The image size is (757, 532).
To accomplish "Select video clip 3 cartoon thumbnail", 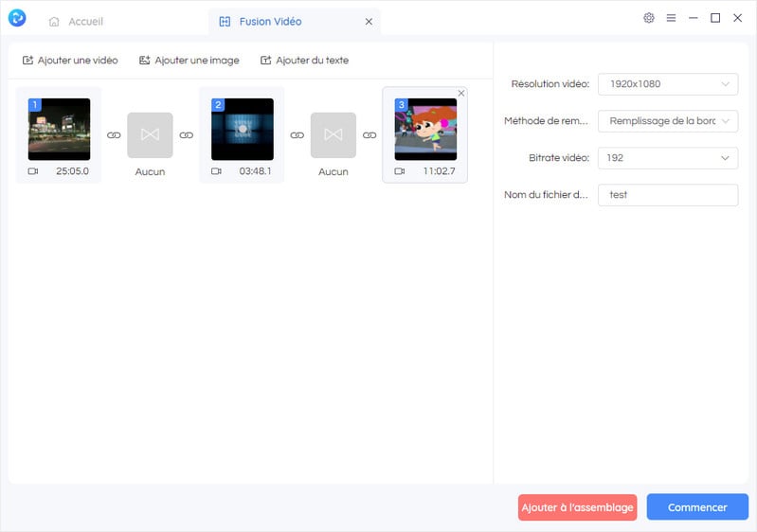I will tap(425, 130).
